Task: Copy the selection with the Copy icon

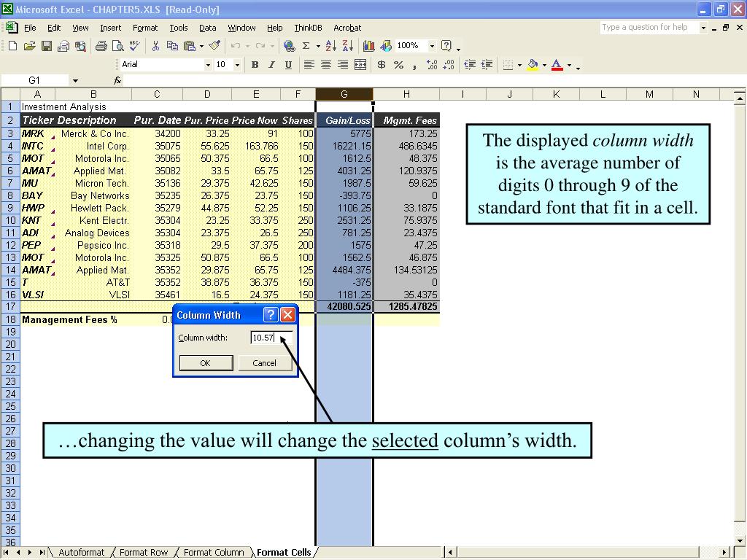Action: [172, 46]
